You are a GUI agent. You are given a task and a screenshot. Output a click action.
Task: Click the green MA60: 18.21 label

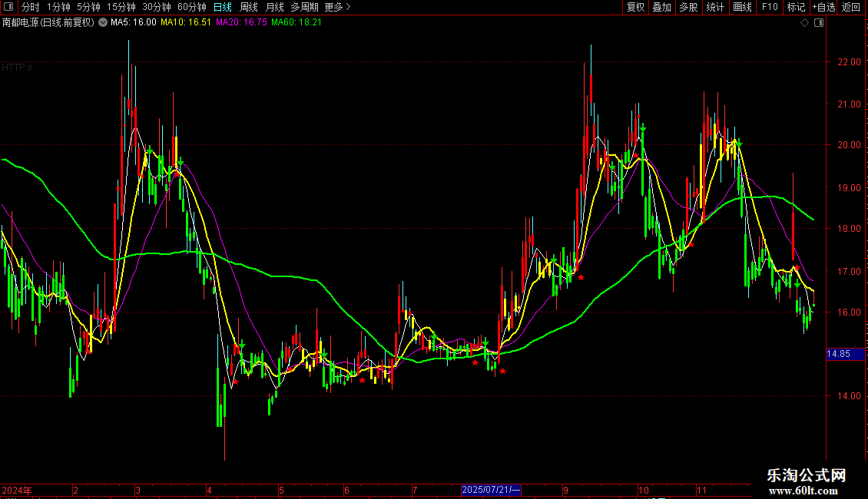(x=297, y=23)
